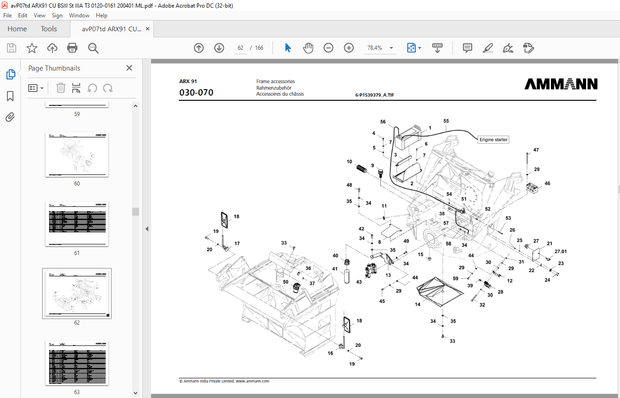The width and height of the screenshot is (620, 398).
Task: Open the Bookmarks panel icon
Action: coord(10,96)
